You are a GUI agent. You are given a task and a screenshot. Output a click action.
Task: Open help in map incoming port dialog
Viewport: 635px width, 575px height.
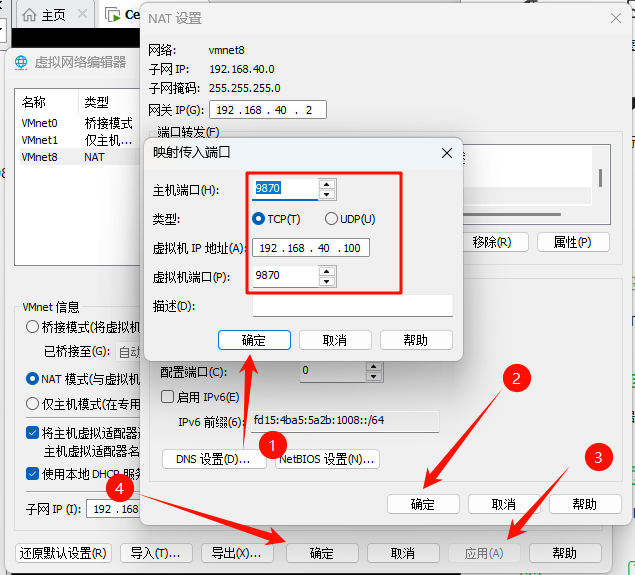[416, 340]
